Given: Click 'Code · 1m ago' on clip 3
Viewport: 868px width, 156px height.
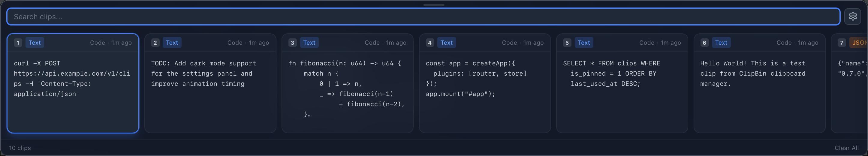Looking at the screenshot, I should (x=385, y=43).
